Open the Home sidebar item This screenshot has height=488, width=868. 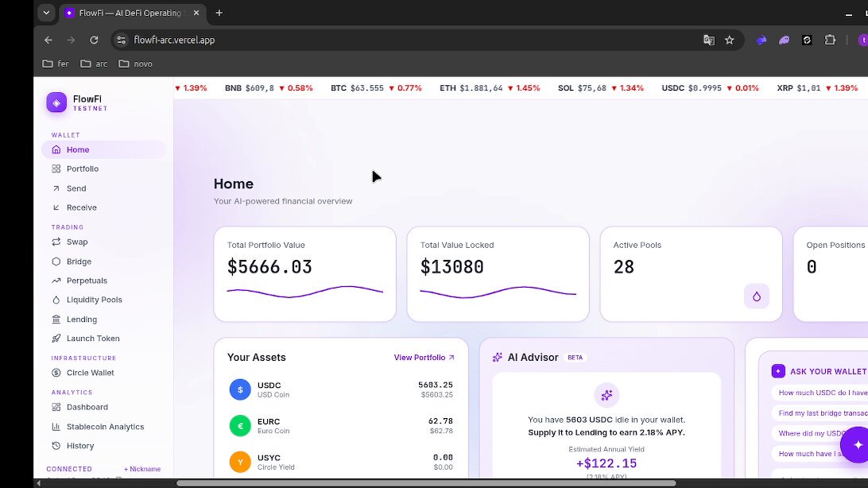(103, 149)
